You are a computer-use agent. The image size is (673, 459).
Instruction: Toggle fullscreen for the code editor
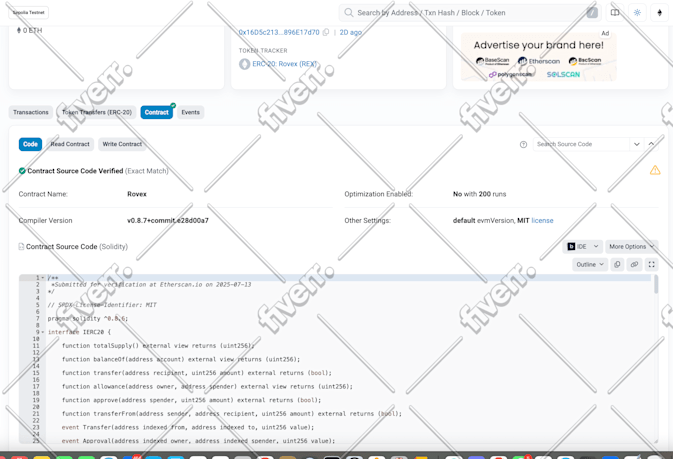click(652, 264)
